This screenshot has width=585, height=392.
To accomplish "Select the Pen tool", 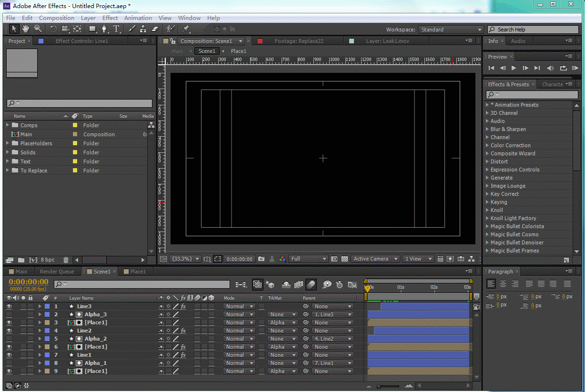I will pyautogui.click(x=105, y=29).
